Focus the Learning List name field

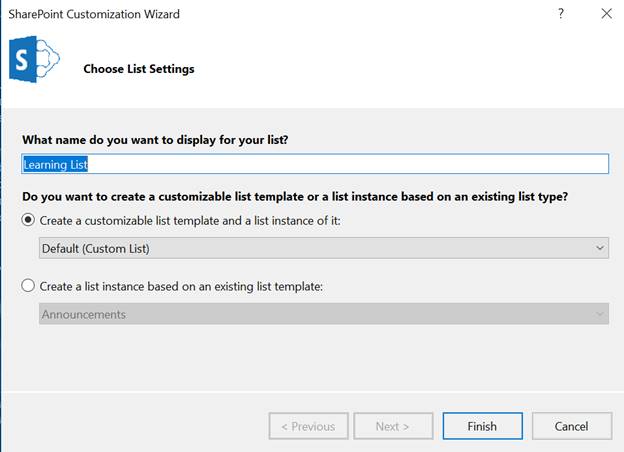click(315, 164)
